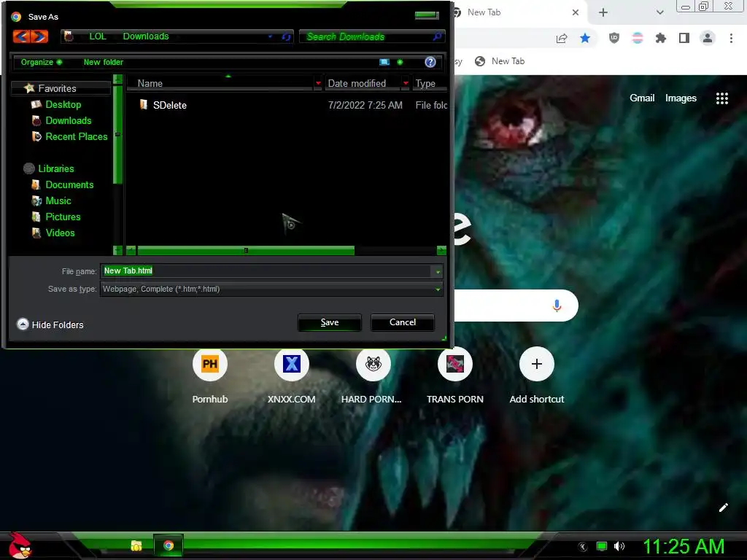Change the view with the views icon

[x=384, y=62]
